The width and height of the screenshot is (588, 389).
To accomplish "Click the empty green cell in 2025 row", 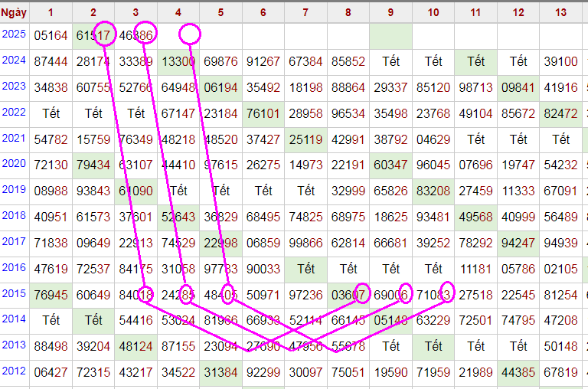I will [x=390, y=35].
